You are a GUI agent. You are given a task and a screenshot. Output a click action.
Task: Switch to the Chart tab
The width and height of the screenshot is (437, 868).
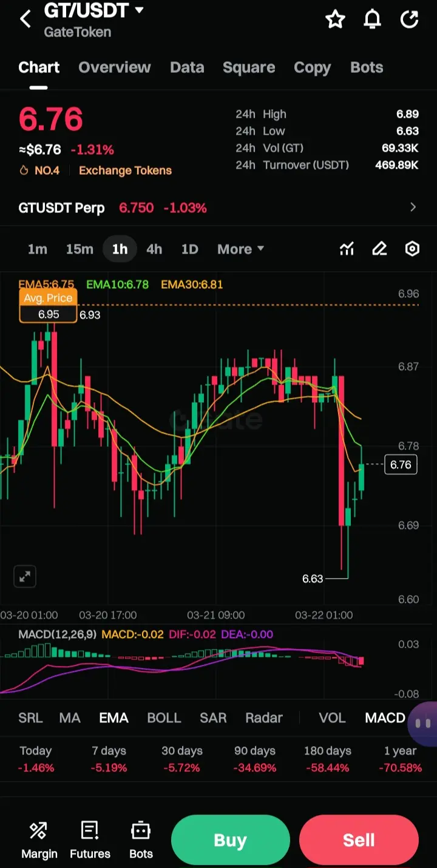39,67
